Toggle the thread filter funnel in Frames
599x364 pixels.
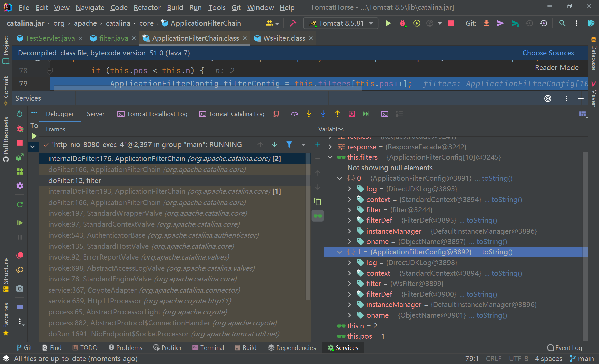click(289, 144)
